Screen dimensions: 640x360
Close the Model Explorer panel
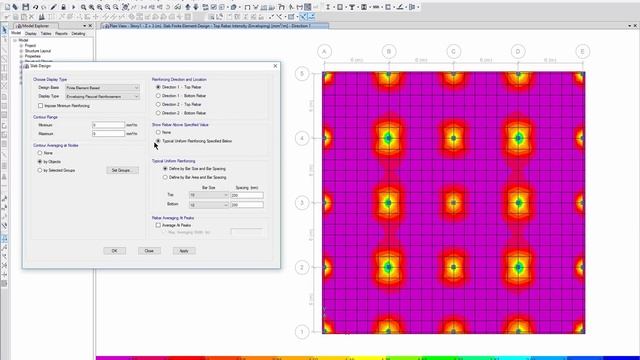[x=90, y=26]
